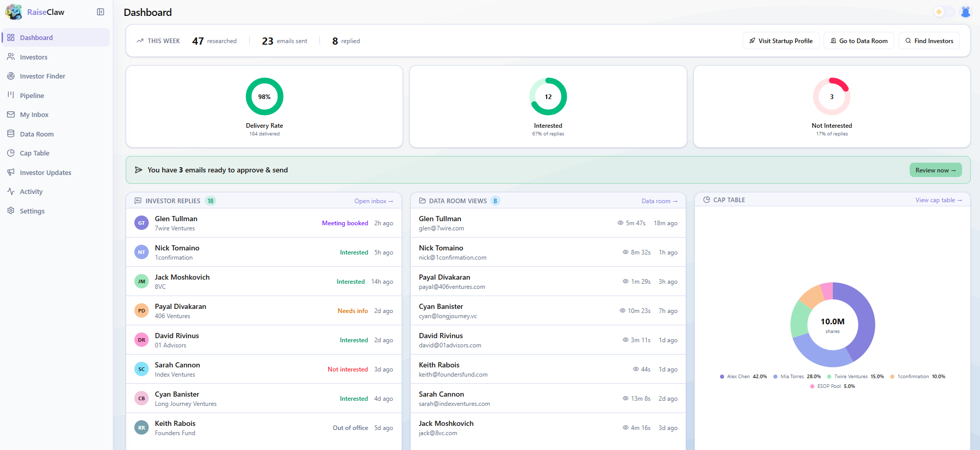The image size is (980, 450).
Task: Click the send arrow icon in approval banner
Action: (x=138, y=170)
